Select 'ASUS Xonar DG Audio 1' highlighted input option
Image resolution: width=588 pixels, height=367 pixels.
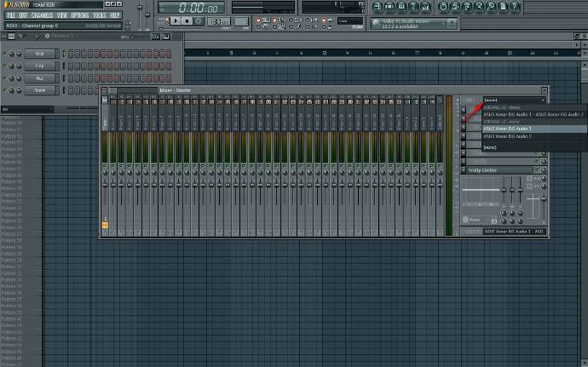[534, 129]
